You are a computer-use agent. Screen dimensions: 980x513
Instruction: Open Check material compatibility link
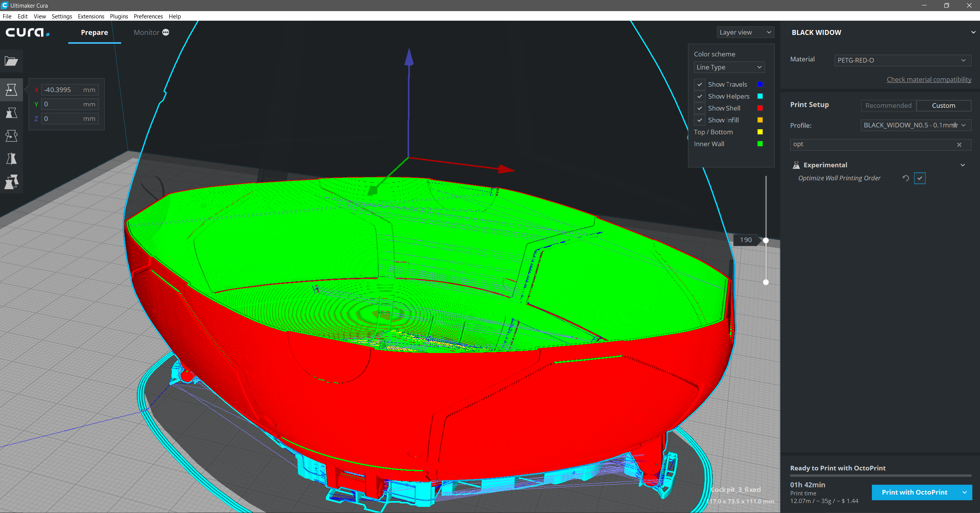coord(929,79)
